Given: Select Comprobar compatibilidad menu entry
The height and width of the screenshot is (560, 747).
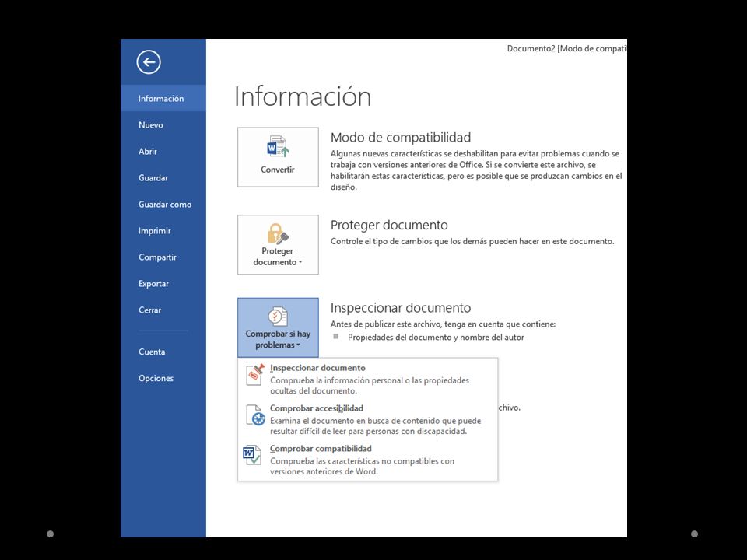Looking at the screenshot, I should [x=367, y=460].
